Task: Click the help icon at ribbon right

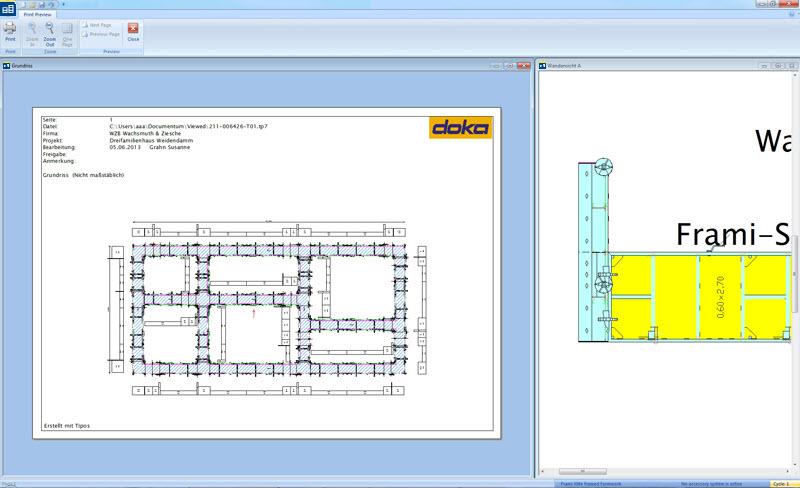Action: (x=792, y=15)
